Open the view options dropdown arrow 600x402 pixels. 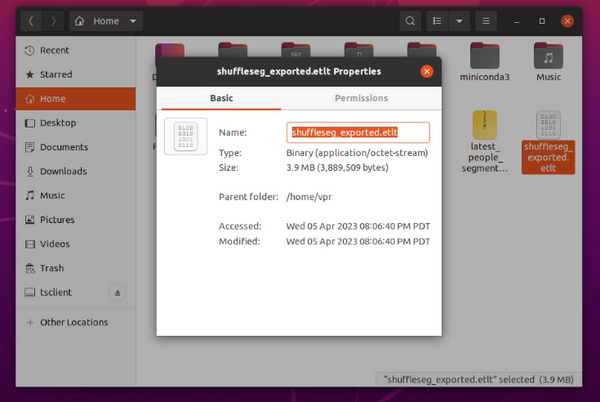pos(460,20)
